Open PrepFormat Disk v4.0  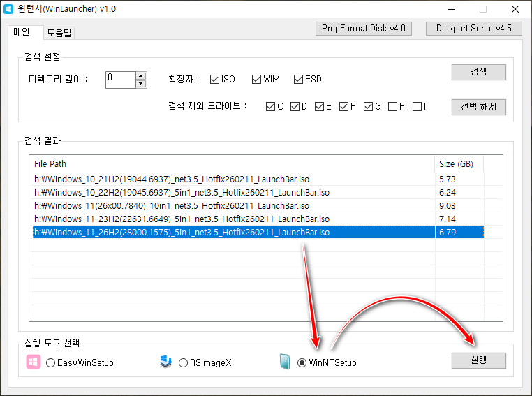(x=364, y=29)
